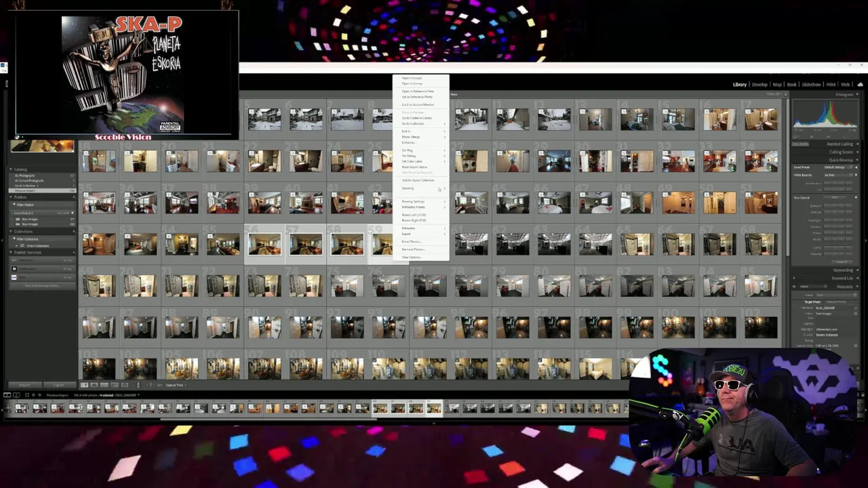
Task: Switch to the Book module
Action: (792, 85)
